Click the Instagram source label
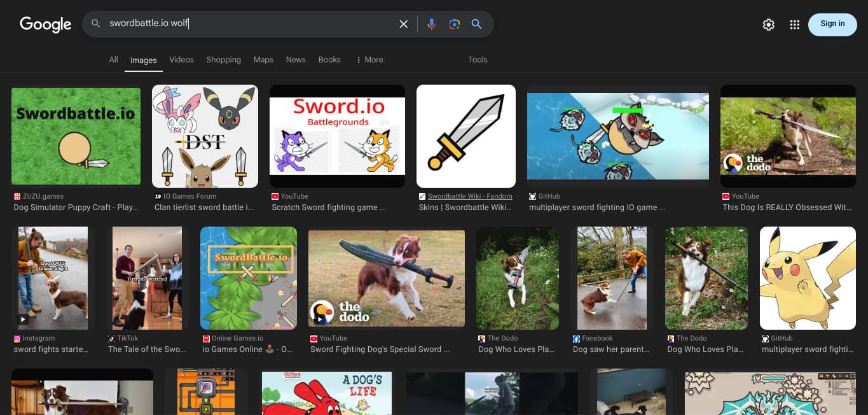 pyautogui.click(x=39, y=339)
